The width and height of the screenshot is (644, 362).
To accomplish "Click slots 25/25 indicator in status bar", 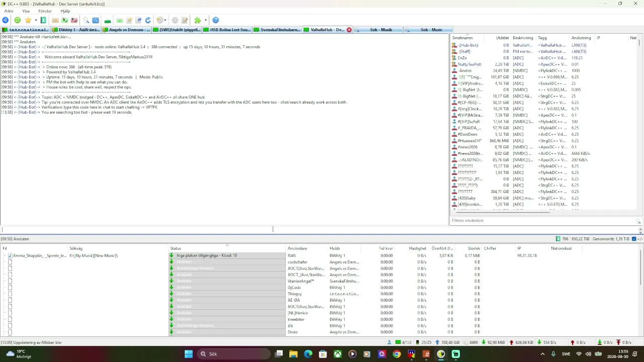I will click(424, 342).
